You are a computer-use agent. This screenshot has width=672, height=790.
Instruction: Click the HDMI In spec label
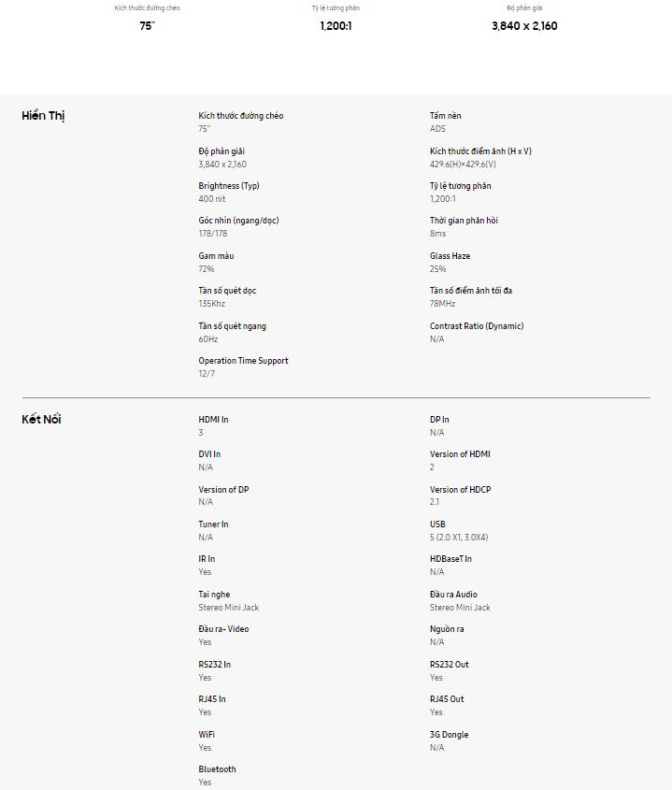(213, 420)
